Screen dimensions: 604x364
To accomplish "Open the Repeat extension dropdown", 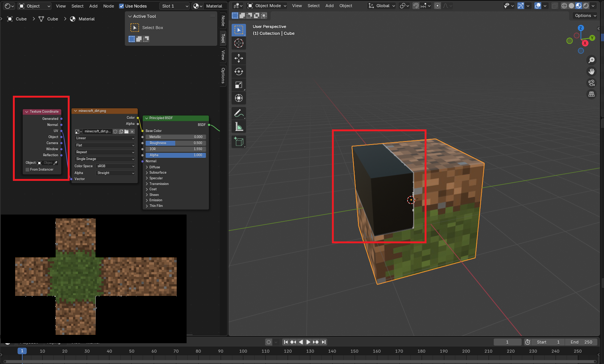I will [105, 152].
